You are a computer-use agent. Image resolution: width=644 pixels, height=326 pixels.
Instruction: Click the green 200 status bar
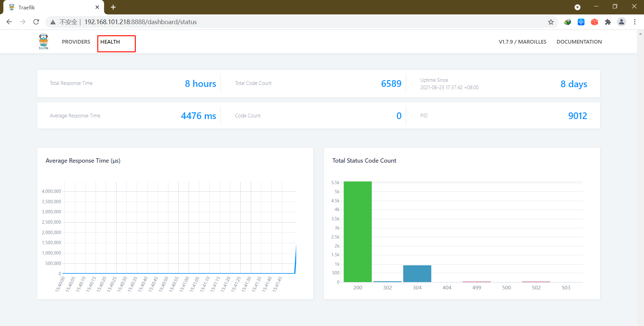pyautogui.click(x=358, y=231)
